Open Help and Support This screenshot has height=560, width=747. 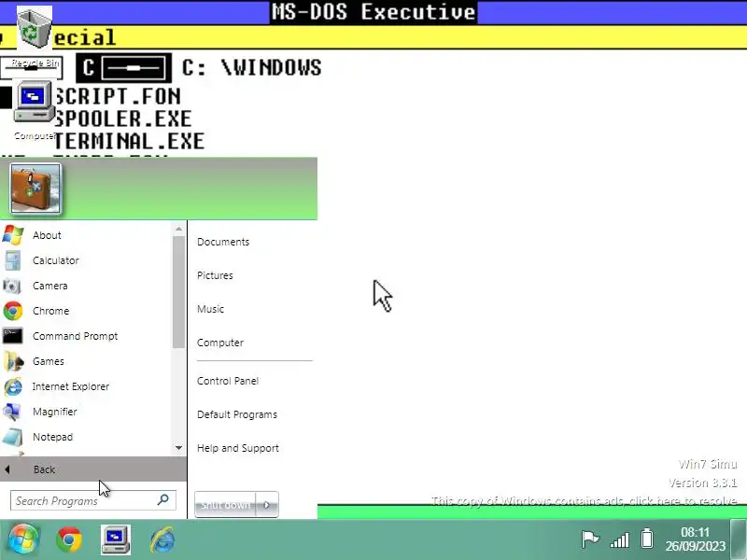(x=238, y=449)
